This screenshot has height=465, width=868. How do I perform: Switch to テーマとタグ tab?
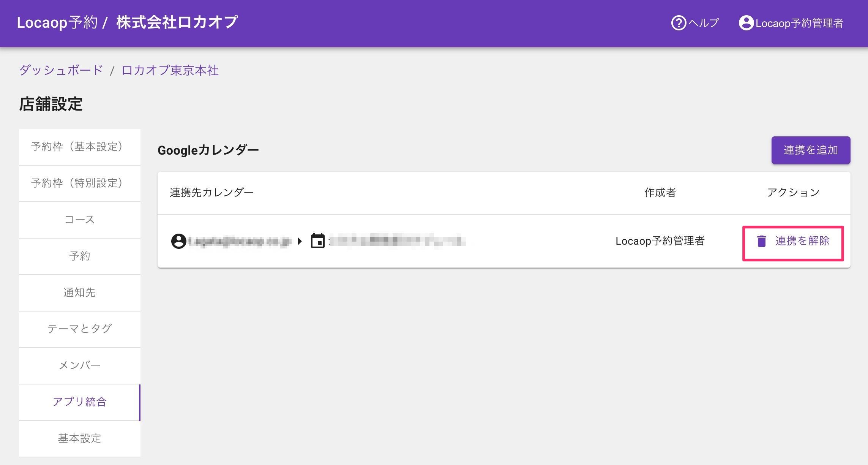pos(79,329)
